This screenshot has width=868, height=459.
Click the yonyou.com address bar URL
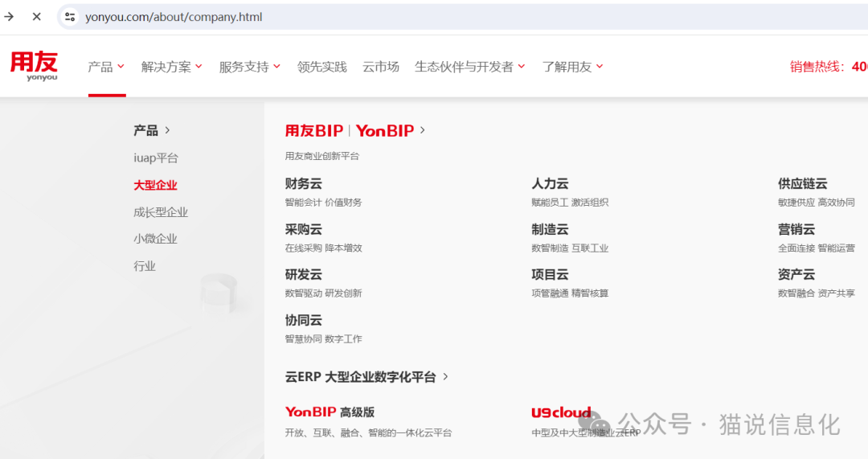pos(174,17)
